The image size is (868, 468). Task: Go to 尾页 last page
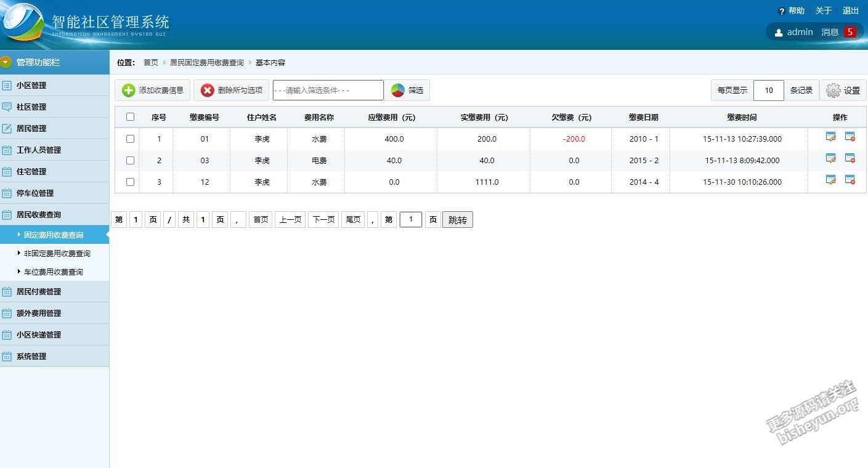(x=353, y=220)
